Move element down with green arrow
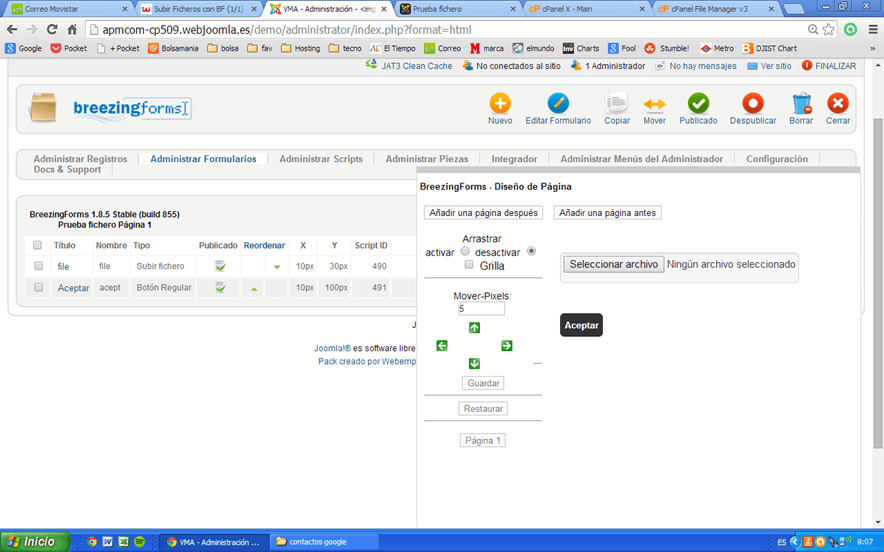884x552 pixels. pyautogui.click(x=474, y=364)
